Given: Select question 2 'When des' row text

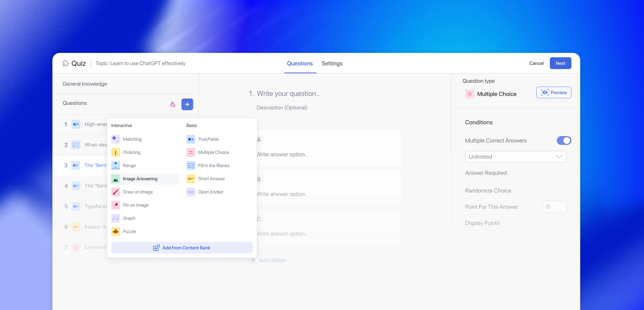Looking at the screenshot, I should click(x=96, y=145).
